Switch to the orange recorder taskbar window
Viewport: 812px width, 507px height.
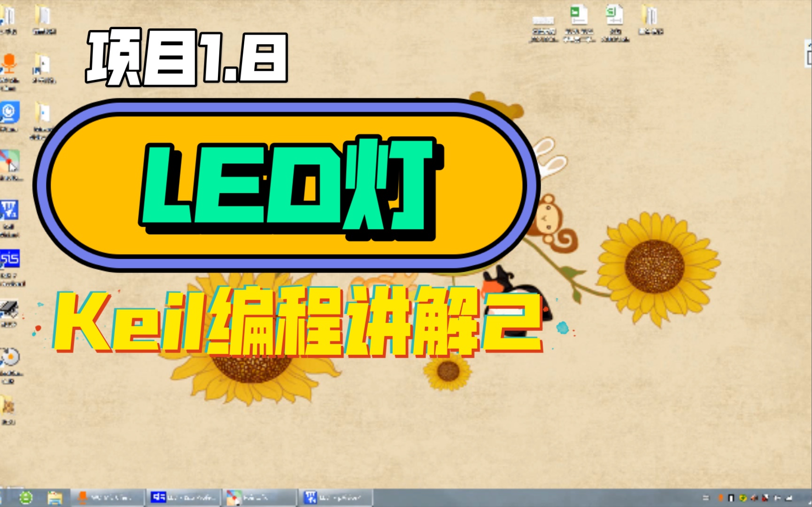pyautogui.click(x=108, y=497)
